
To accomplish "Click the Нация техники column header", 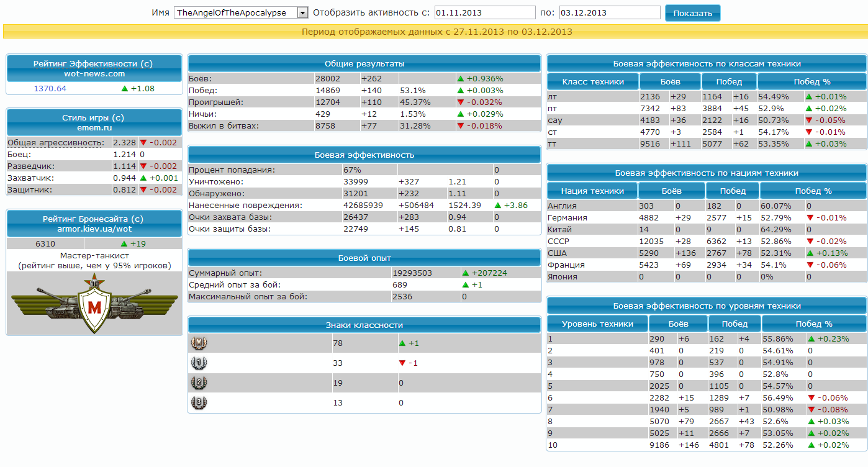I will point(592,191).
